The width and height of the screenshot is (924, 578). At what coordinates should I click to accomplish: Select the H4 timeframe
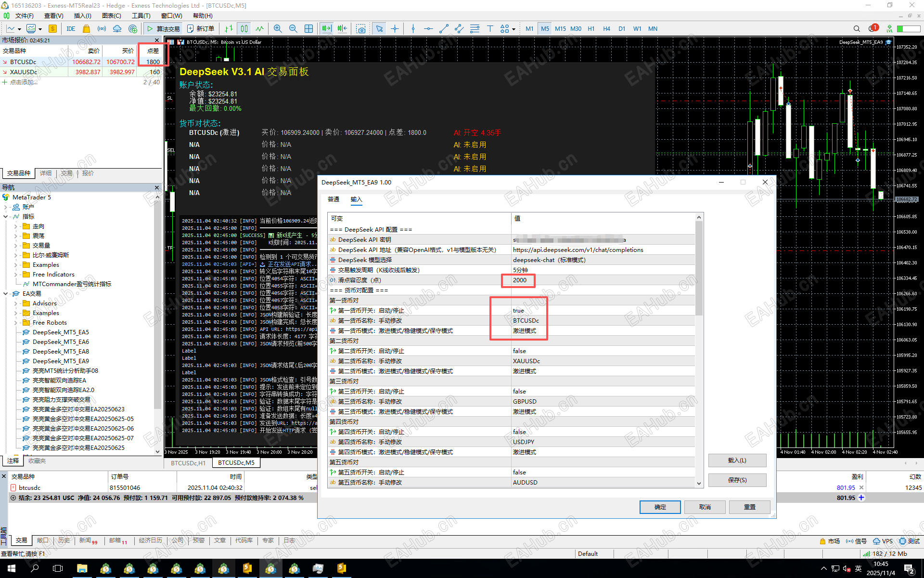pyautogui.click(x=606, y=29)
